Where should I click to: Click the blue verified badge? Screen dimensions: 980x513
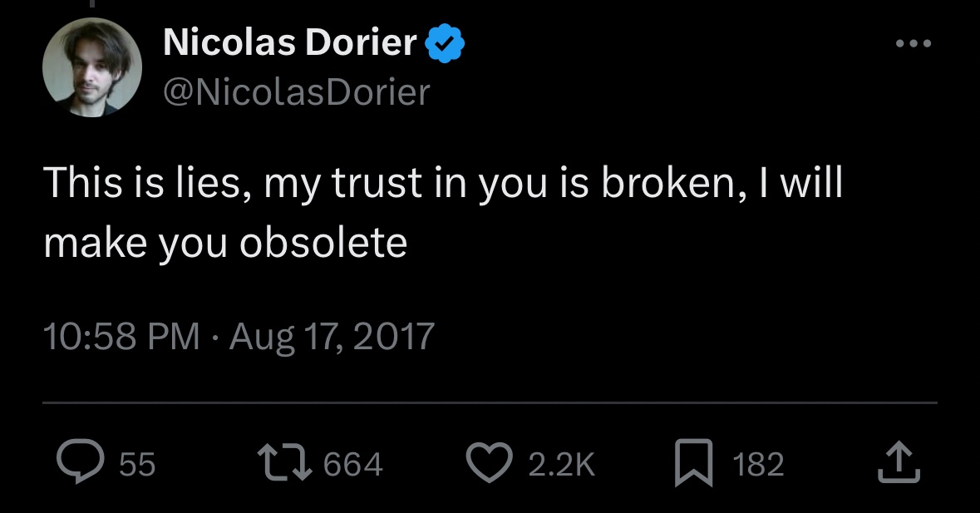[x=445, y=43]
